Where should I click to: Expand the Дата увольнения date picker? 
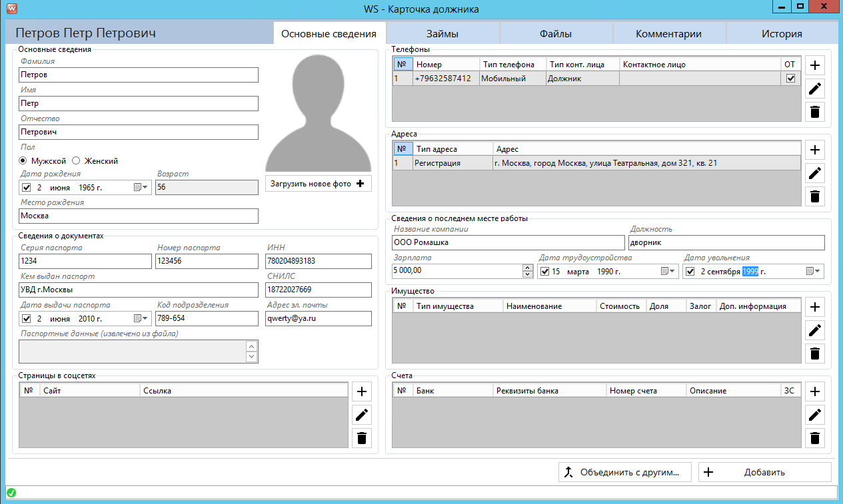pos(814,272)
